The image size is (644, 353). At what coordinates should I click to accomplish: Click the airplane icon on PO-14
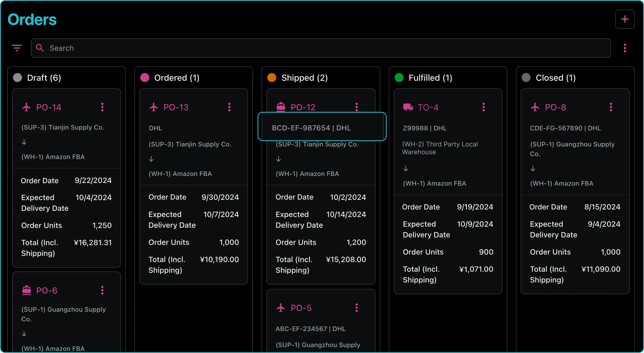click(26, 107)
